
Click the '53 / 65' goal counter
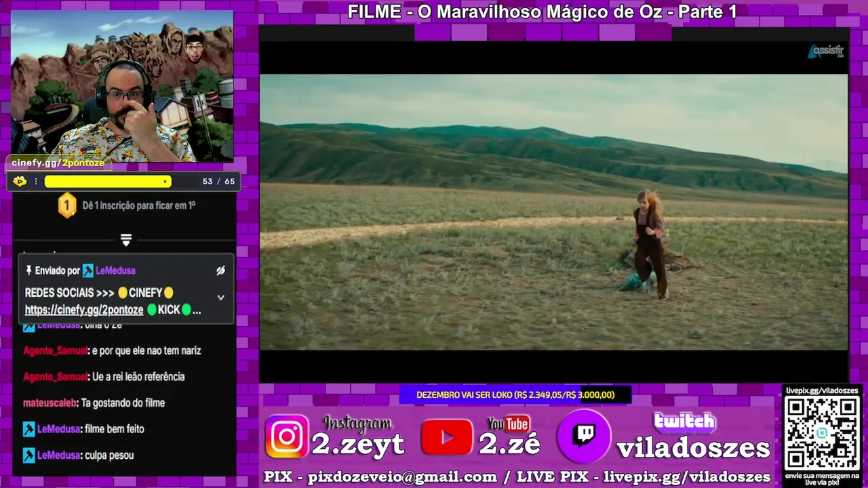[218, 181]
